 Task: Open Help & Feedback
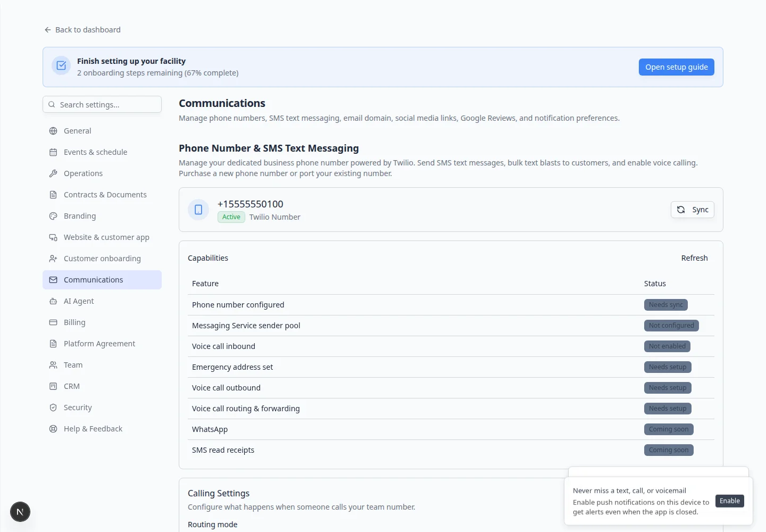(x=102, y=429)
